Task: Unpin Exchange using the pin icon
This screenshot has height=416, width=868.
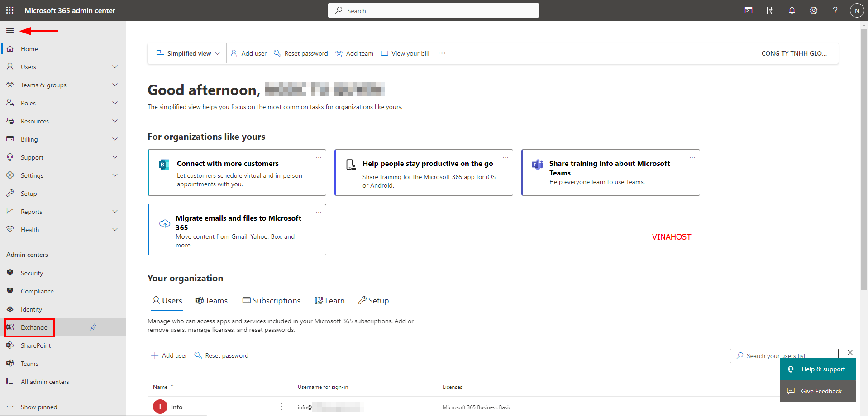Action: (x=93, y=327)
